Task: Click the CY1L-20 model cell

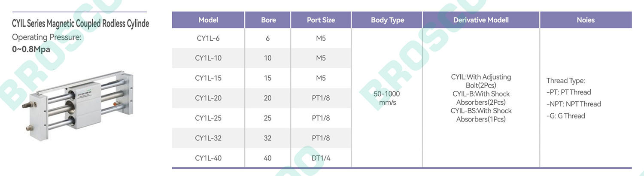Action: (x=208, y=98)
